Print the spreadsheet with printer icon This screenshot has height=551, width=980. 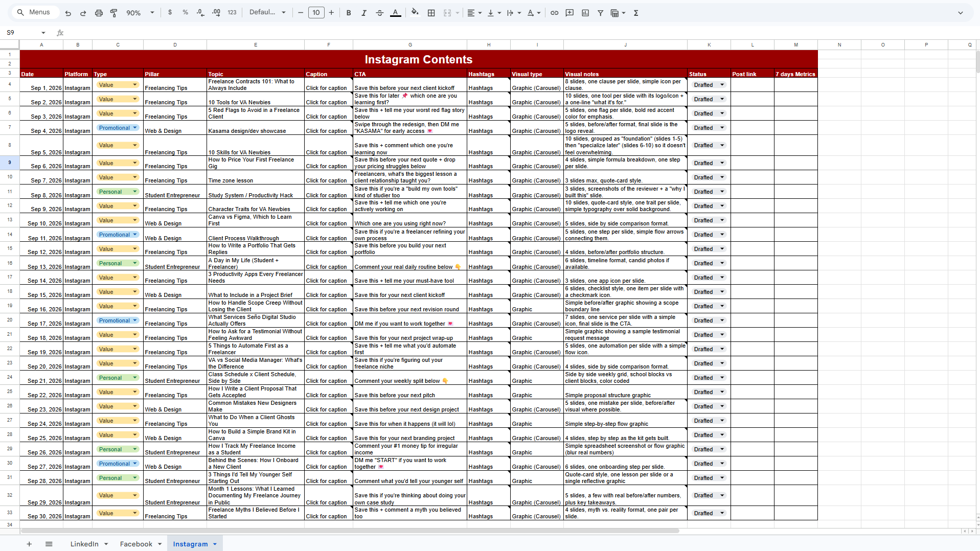[x=99, y=13]
